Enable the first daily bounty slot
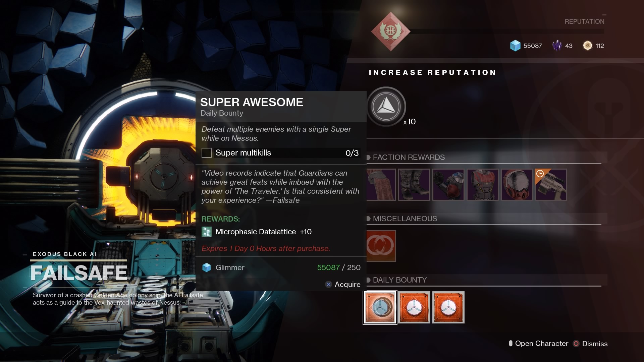This screenshot has width=644, height=362. 380,307
